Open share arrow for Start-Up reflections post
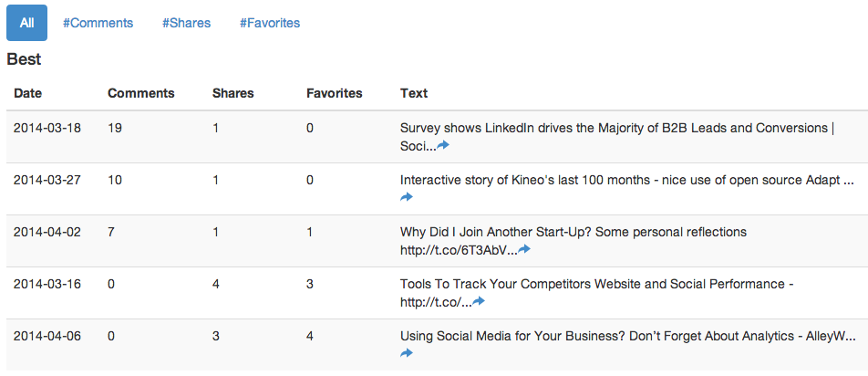The width and height of the screenshot is (868, 376). point(524,249)
